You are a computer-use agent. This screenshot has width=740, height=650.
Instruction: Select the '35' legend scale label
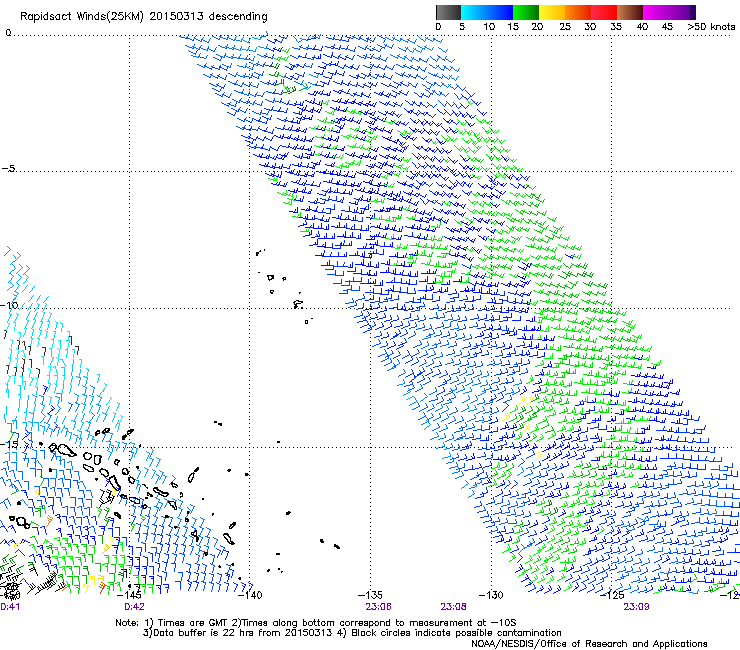coord(616,27)
